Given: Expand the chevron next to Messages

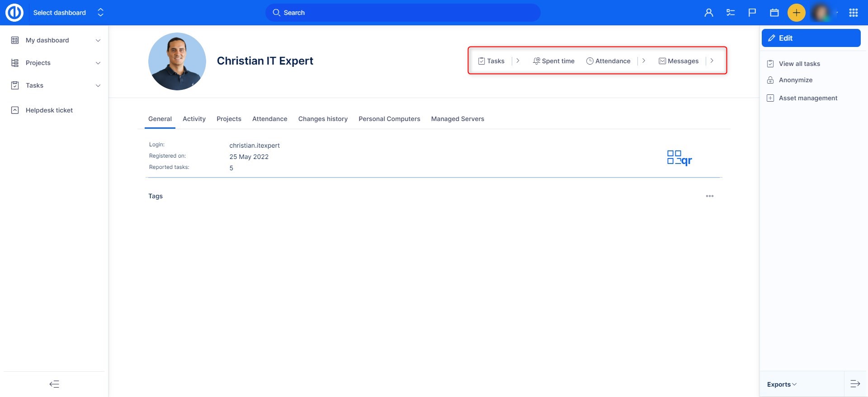Looking at the screenshot, I should click(712, 61).
